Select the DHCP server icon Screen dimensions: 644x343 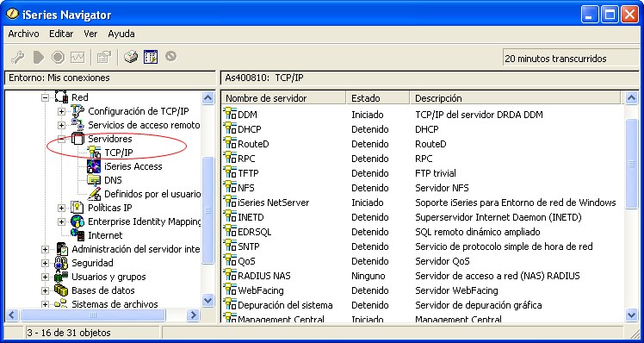pyautogui.click(x=230, y=128)
